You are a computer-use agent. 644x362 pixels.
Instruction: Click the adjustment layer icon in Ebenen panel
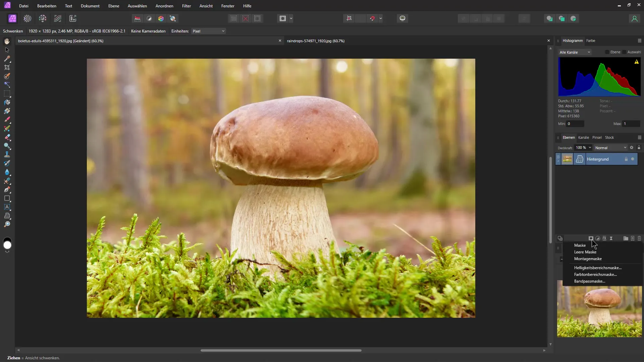(x=598, y=238)
